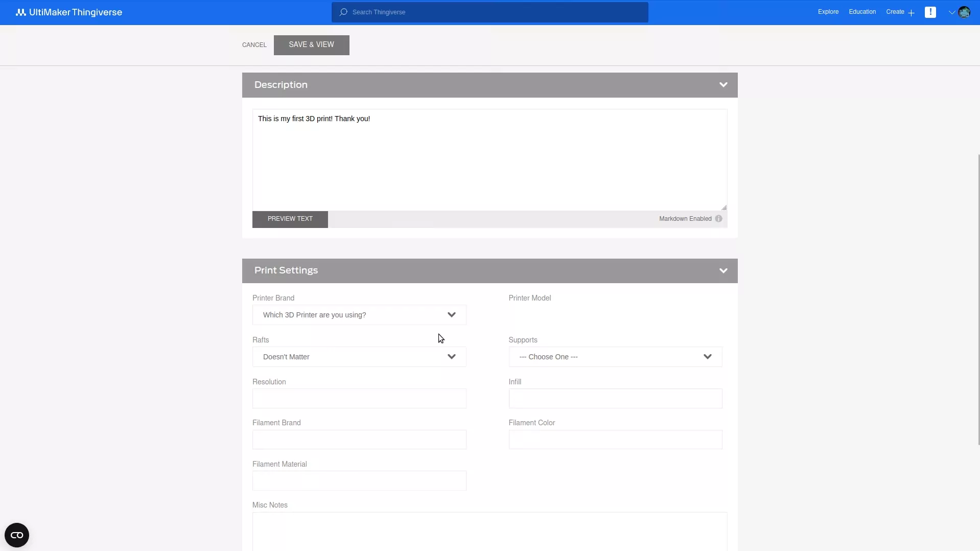Open the Explore menu
980x551 pixels.
[828, 12]
